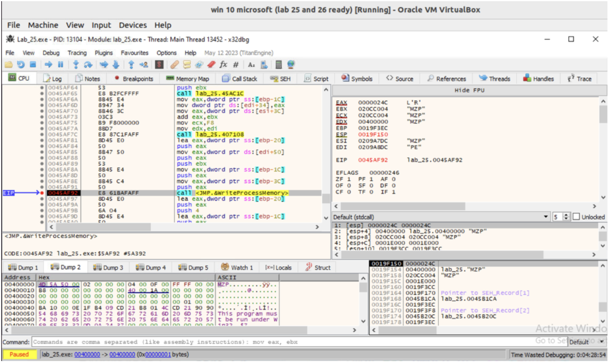608x364 pixels.
Task: Switch to the Threads tab
Action: tap(495, 79)
